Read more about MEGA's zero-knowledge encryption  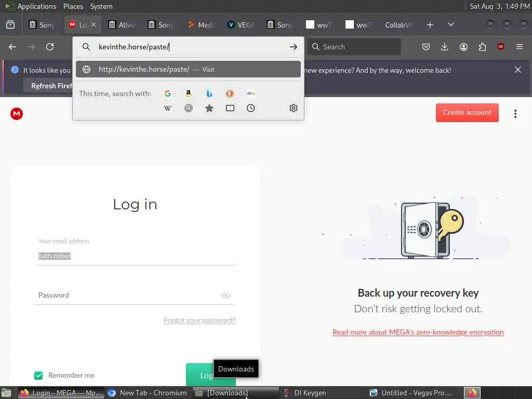418,332
